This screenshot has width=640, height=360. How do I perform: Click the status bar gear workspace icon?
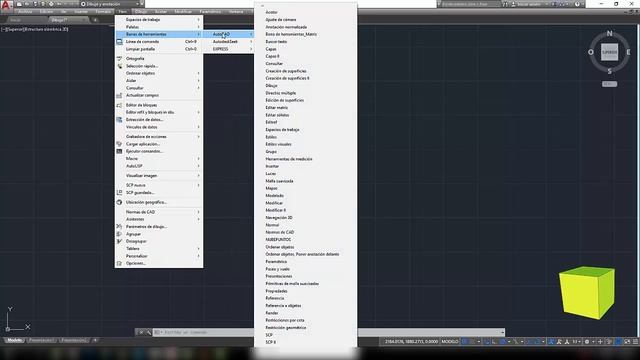point(587,342)
